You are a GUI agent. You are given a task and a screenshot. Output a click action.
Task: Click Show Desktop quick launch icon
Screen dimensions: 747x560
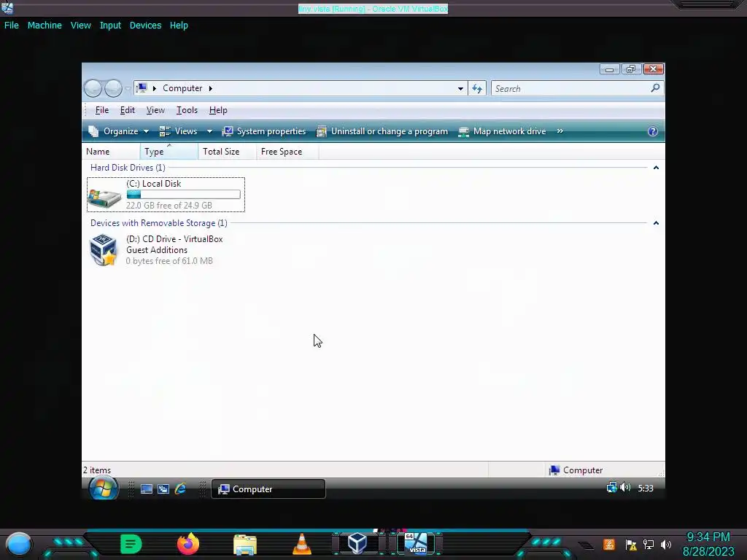[x=146, y=489]
